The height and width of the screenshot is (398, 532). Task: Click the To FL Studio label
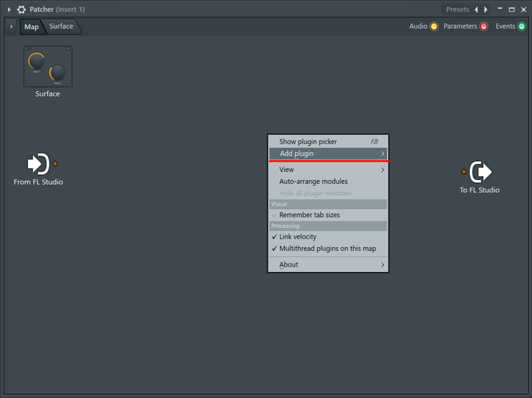pos(480,190)
